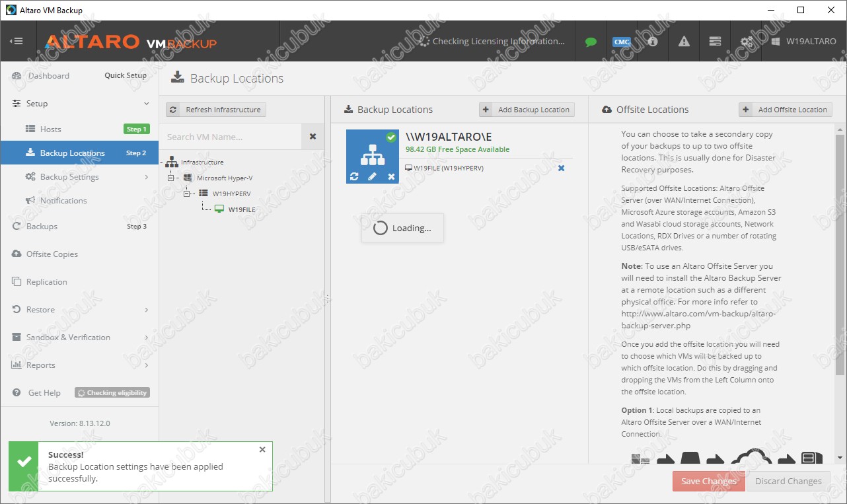Collapse W19HYPERV host tree node

click(x=187, y=194)
